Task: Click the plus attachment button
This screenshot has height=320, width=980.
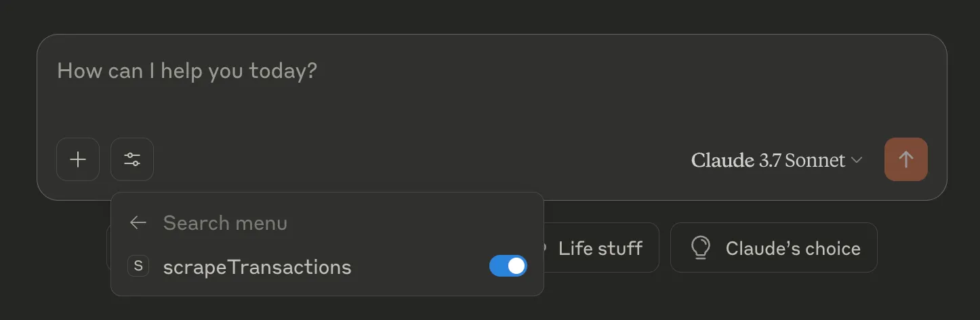Action: coord(78,159)
